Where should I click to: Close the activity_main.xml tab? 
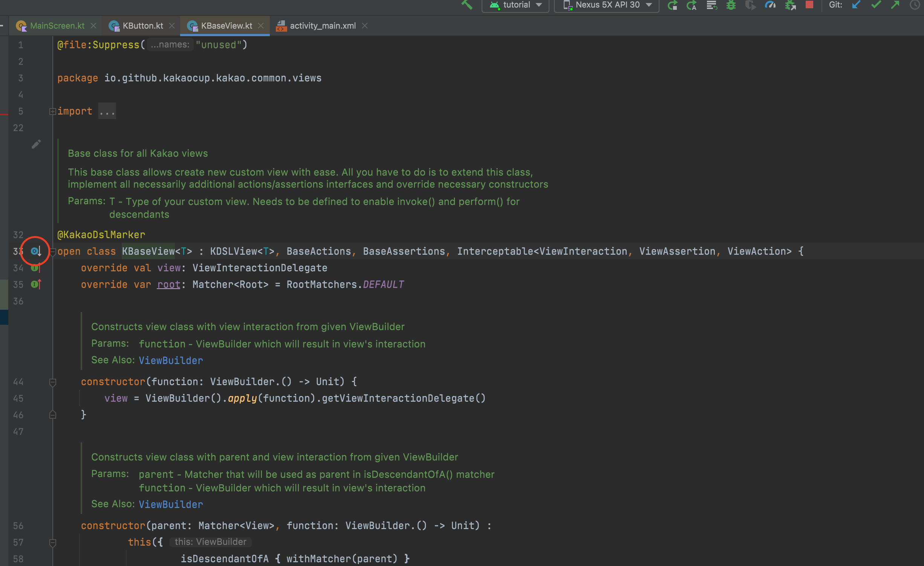[x=365, y=26]
